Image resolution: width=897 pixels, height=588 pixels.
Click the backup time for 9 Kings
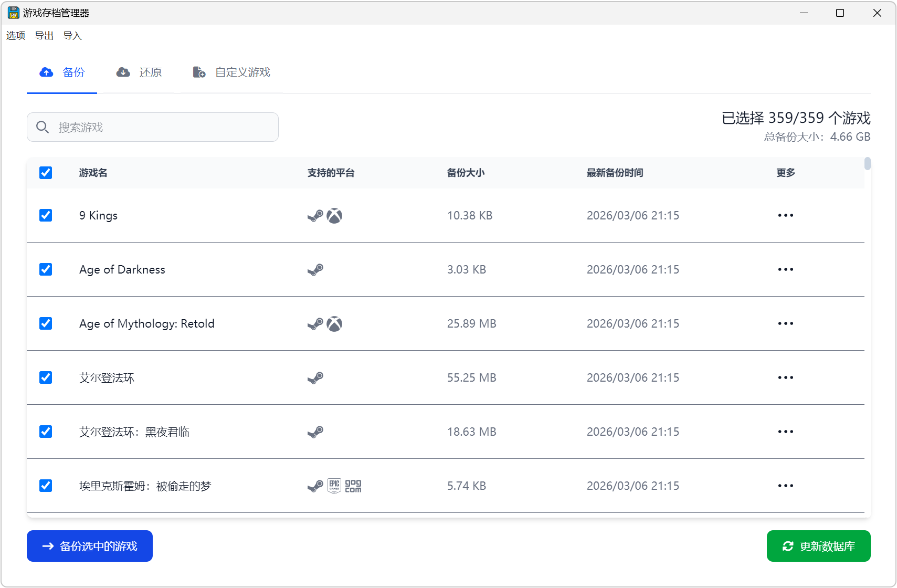click(x=633, y=215)
